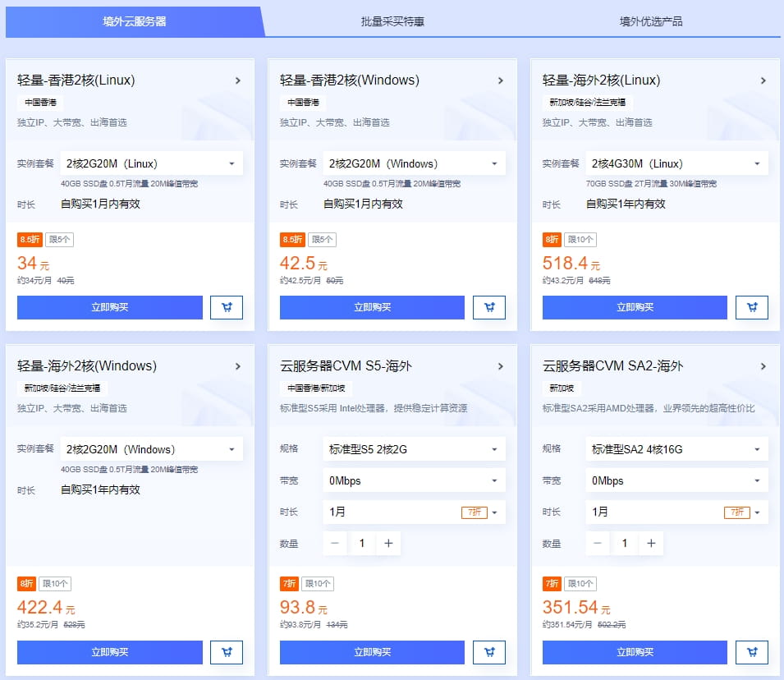Click the shopping cart icon on 轻量-香港2核(Windows) card
784x680 pixels.
click(x=489, y=307)
